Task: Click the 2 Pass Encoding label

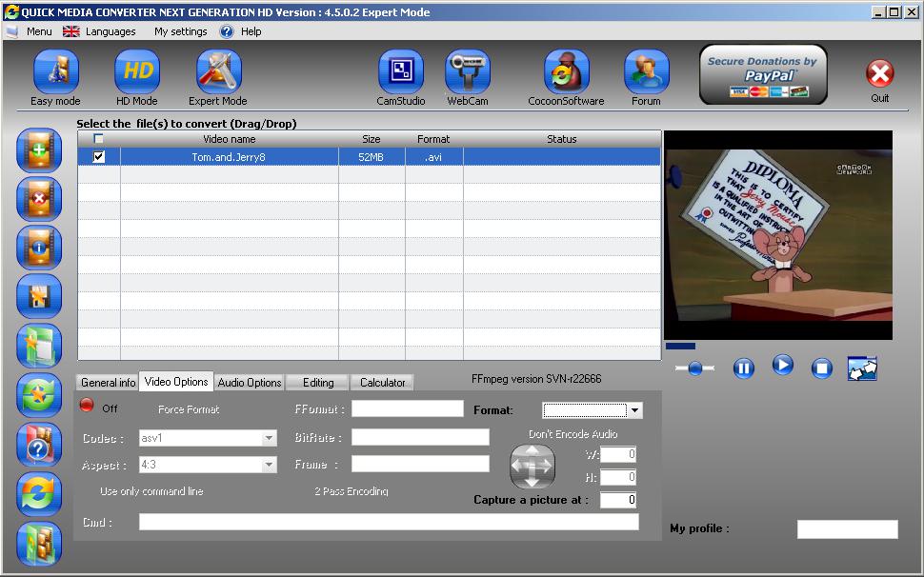Action: click(x=352, y=491)
